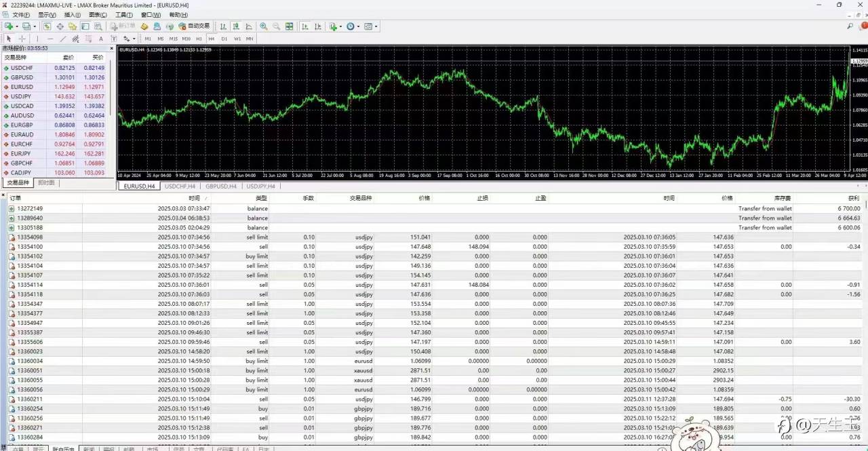868x451 pixels.
Task: Toggle the 自动交易 auto trading button
Action: [194, 26]
